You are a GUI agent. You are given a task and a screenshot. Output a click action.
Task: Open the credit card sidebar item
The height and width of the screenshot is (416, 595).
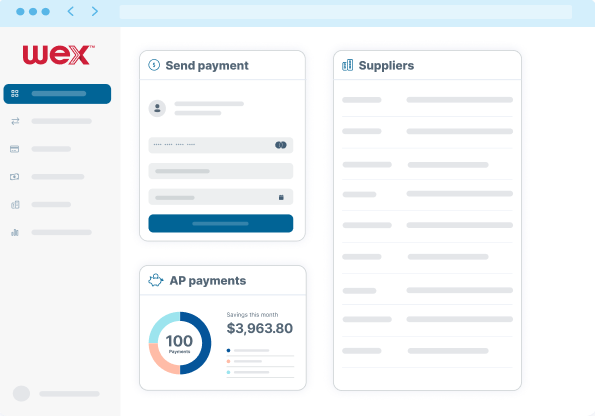click(14, 149)
